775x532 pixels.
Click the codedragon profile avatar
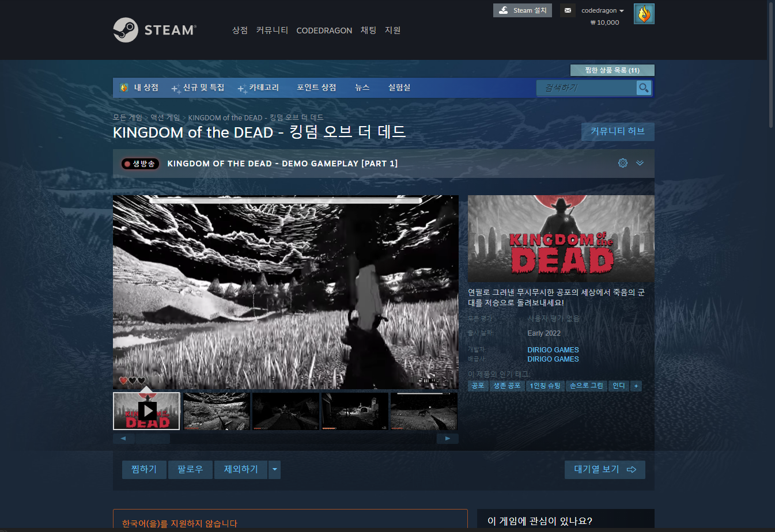pos(644,14)
